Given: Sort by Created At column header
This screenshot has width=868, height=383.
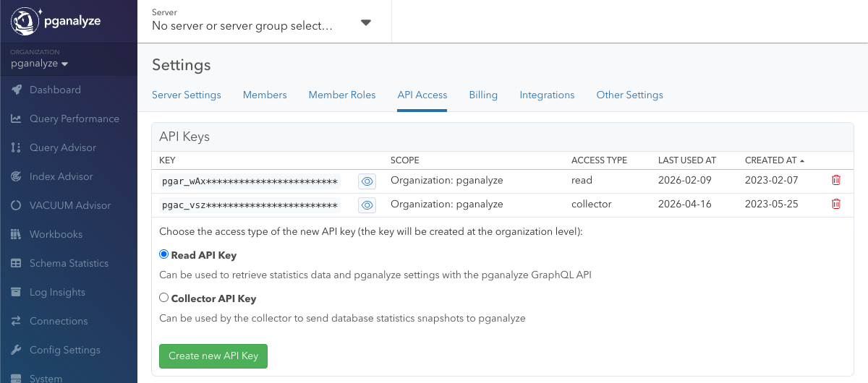Looking at the screenshot, I should tap(775, 160).
